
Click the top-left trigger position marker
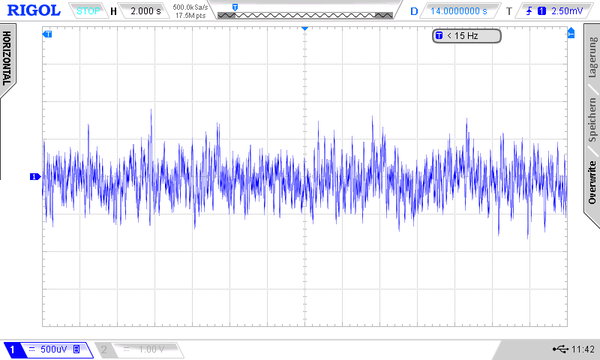[x=47, y=34]
